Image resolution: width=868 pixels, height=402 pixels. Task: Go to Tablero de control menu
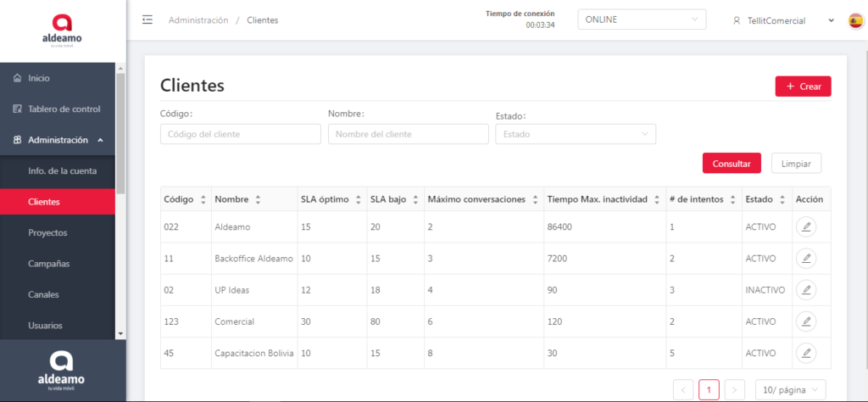(64, 109)
